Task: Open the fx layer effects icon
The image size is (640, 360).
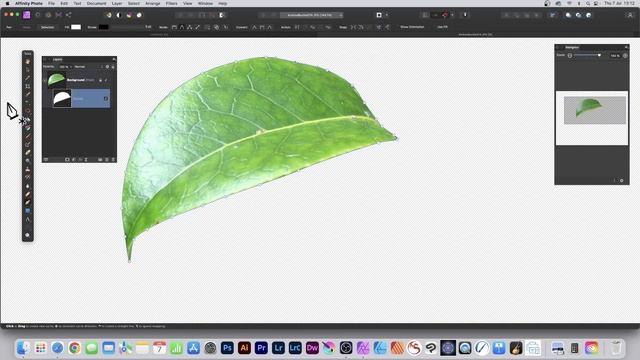Action: (80, 160)
